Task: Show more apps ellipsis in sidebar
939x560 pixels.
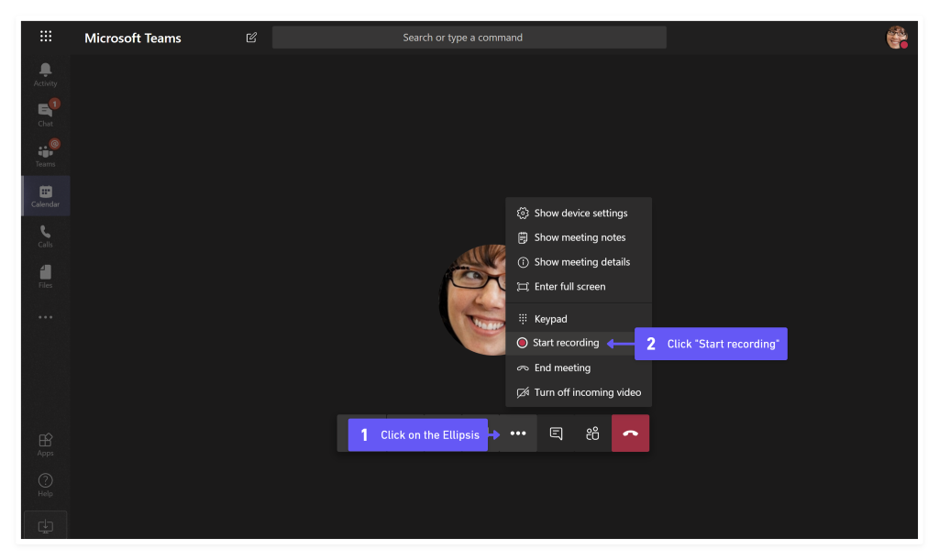Action: 46,317
